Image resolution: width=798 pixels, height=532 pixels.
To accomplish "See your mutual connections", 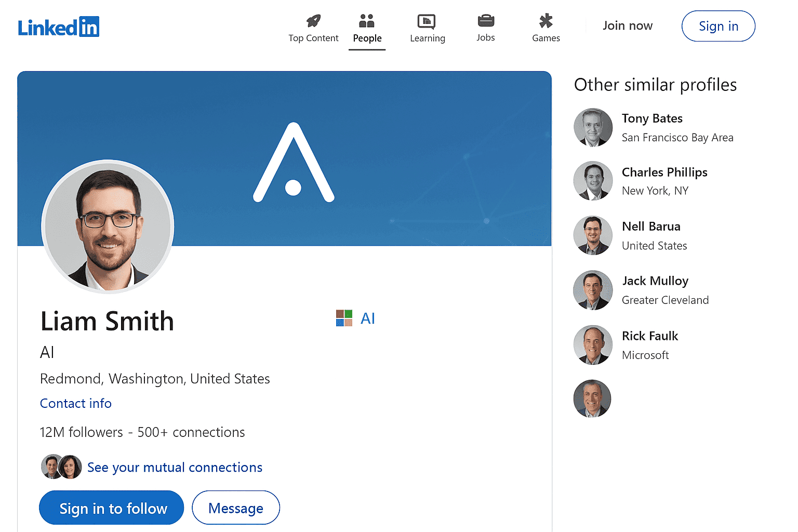I will pos(175,467).
